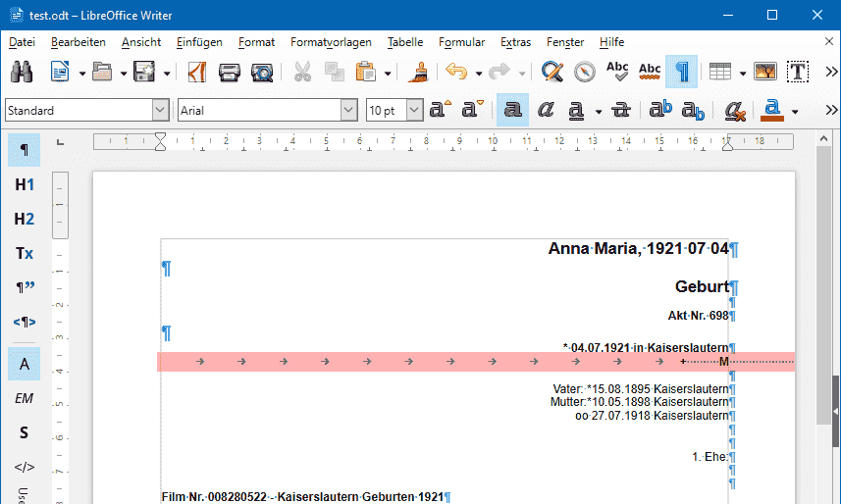Export as PDF icon

197,72
